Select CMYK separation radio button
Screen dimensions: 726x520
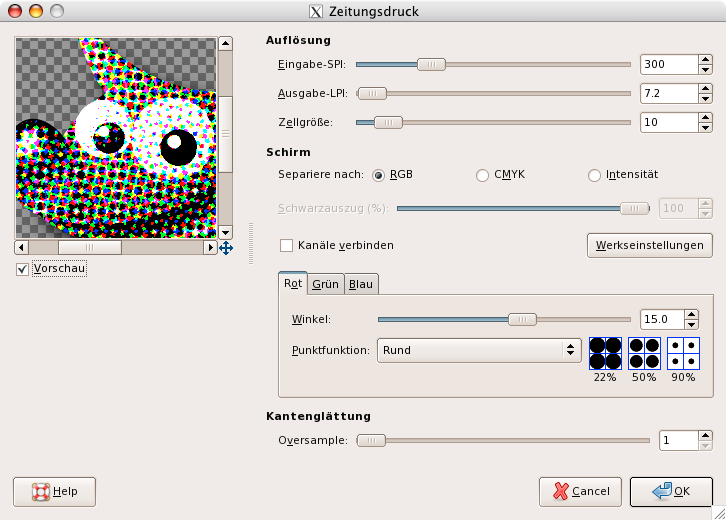pos(482,175)
